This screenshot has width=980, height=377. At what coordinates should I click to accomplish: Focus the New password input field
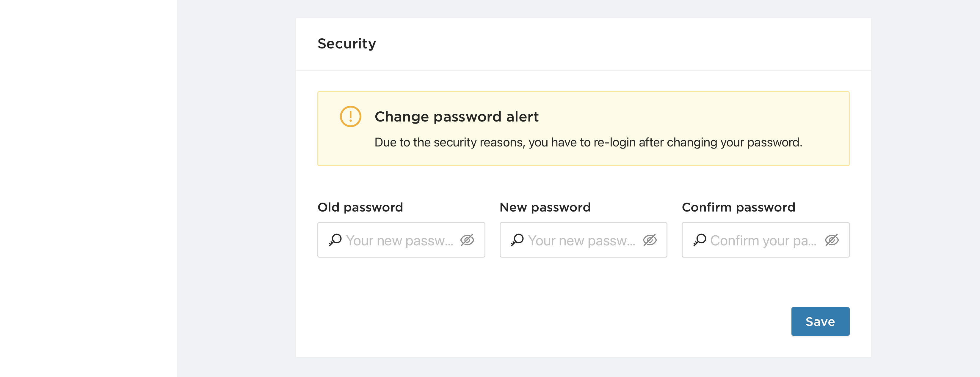[583, 240]
